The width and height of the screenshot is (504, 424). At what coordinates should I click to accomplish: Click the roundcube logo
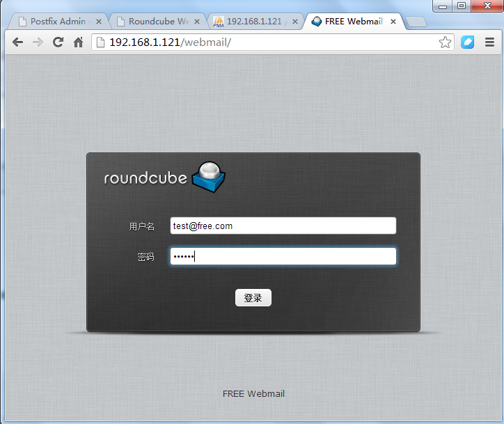click(164, 177)
